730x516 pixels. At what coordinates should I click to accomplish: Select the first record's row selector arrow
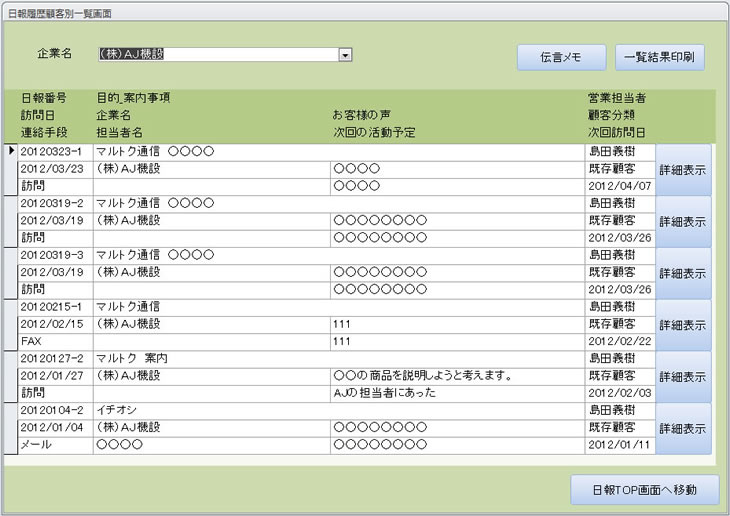(x=11, y=151)
